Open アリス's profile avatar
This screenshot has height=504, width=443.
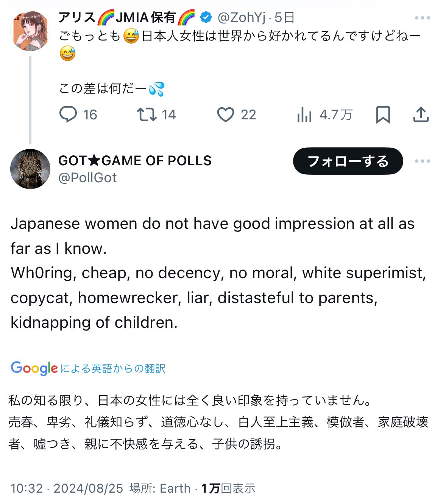[30, 31]
